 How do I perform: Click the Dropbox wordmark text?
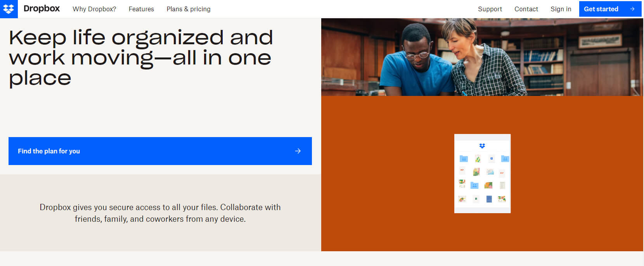[42, 9]
